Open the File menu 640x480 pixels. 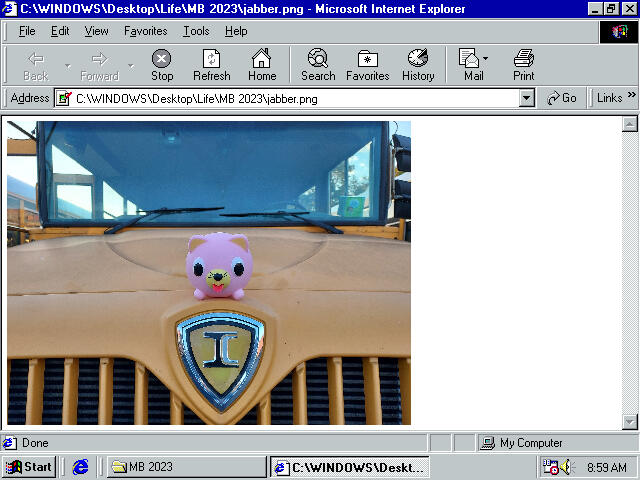point(27,31)
